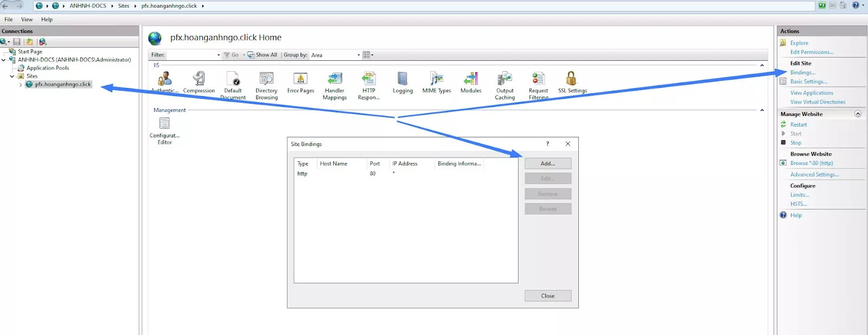Open the Directory Browsing feature
868x335 pixels.
tap(266, 79)
